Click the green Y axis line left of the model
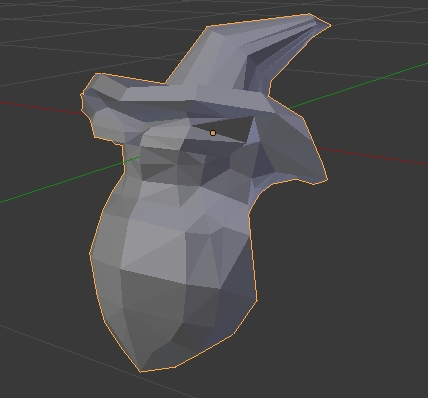The height and width of the screenshot is (398, 428). point(67,179)
